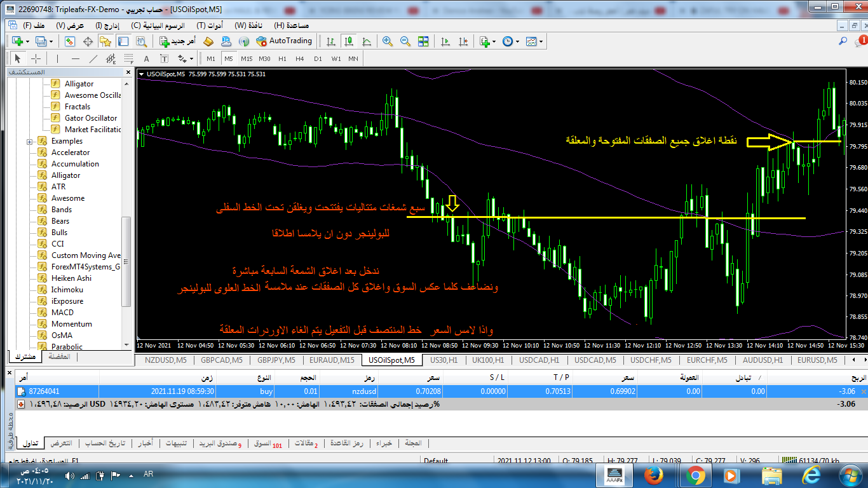This screenshot has height=488, width=868.
Task: Draw a trendline with the line tool
Action: pyautogui.click(x=93, y=59)
